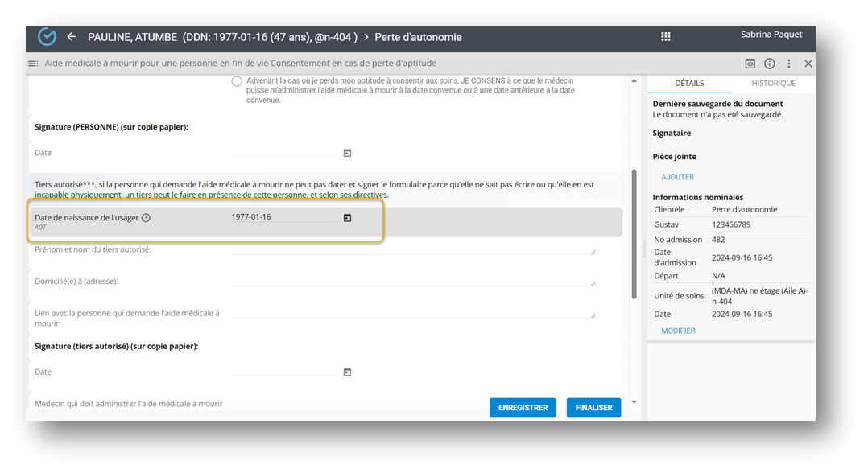The image size is (868, 473).
Task: Click the 'Prénom et nom du tiers autorisé' field
Action: click(412, 249)
